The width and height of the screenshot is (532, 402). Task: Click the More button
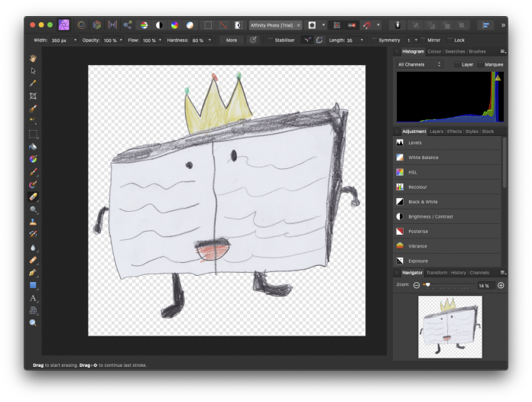point(231,40)
